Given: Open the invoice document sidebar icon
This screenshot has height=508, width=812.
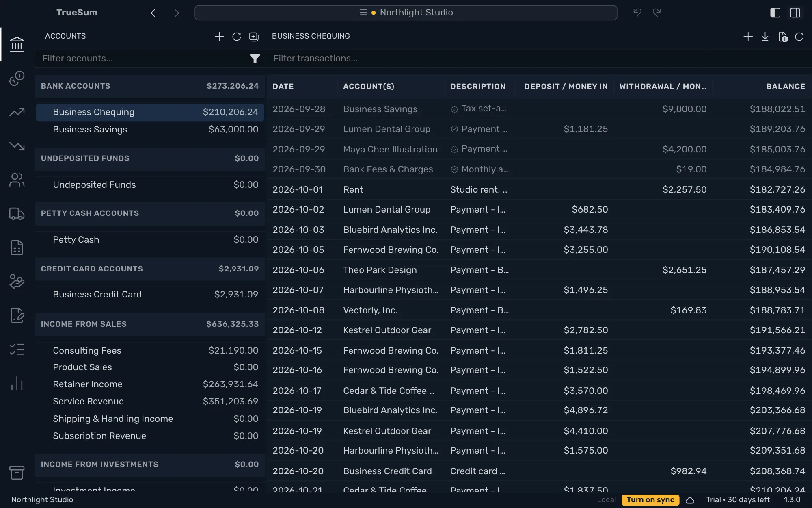Looking at the screenshot, I should [17, 247].
